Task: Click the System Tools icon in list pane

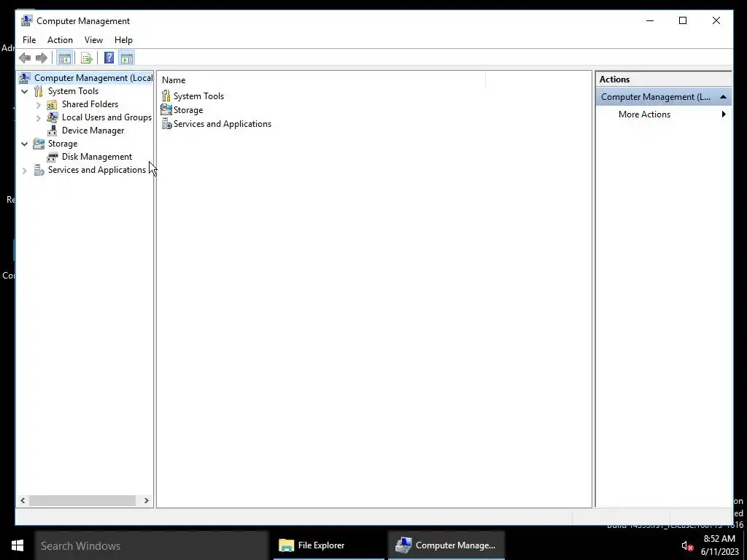Action: [166, 96]
